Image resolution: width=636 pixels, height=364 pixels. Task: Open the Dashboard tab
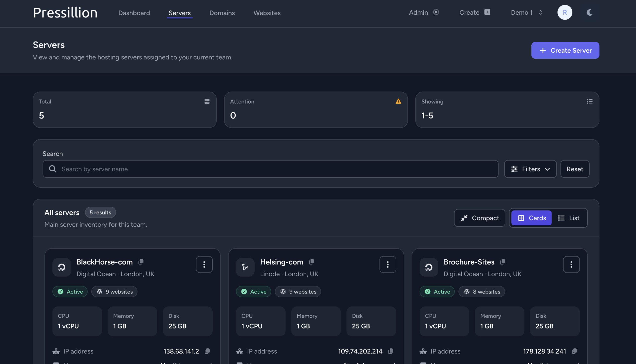(x=134, y=13)
